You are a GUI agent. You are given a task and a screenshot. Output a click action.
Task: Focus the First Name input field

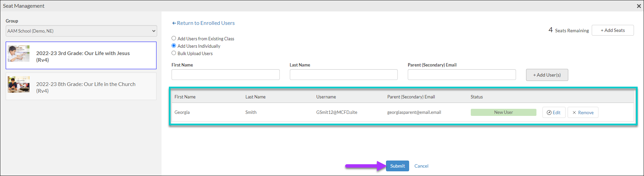[226, 75]
